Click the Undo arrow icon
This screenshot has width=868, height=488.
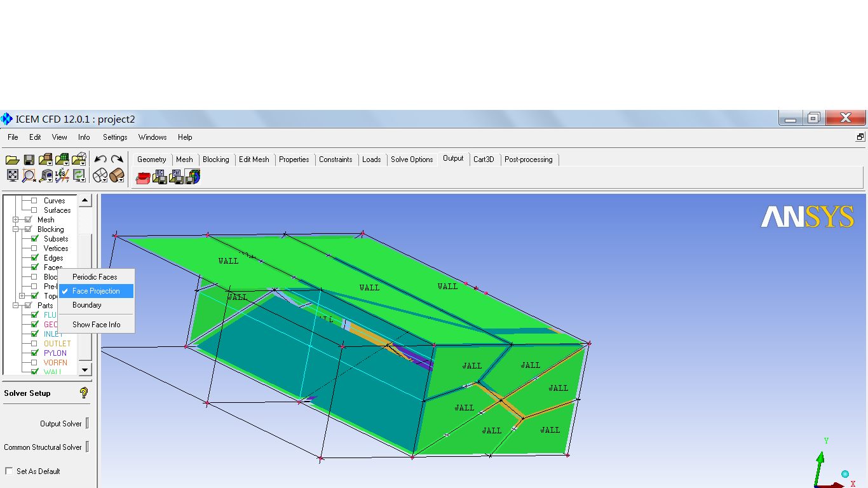click(100, 159)
